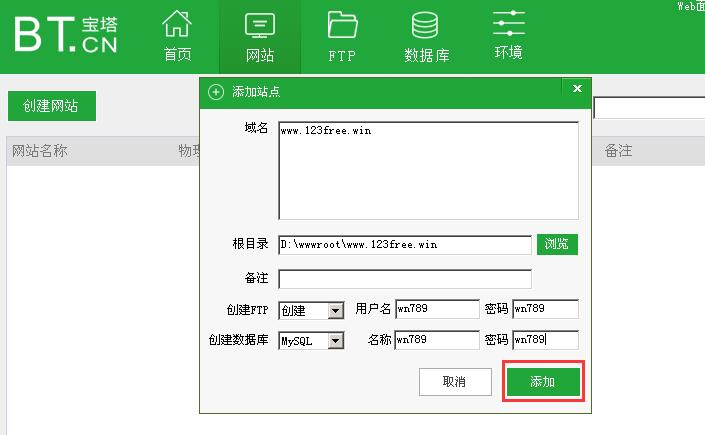Viewport: 705px width, 435px height.
Task: Click the 创建网站 button
Action: 51,106
